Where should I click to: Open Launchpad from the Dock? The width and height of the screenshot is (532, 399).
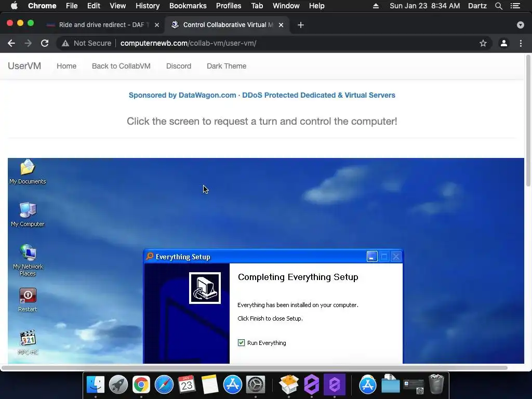click(118, 384)
